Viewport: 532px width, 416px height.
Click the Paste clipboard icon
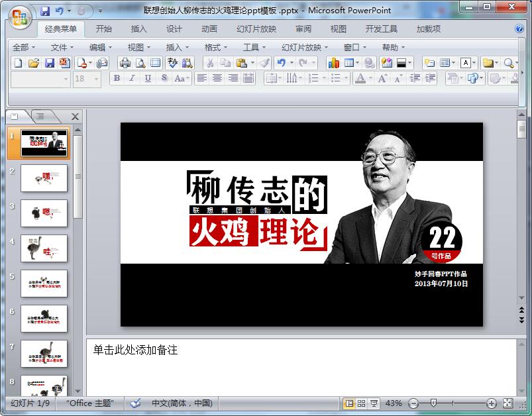click(x=241, y=63)
